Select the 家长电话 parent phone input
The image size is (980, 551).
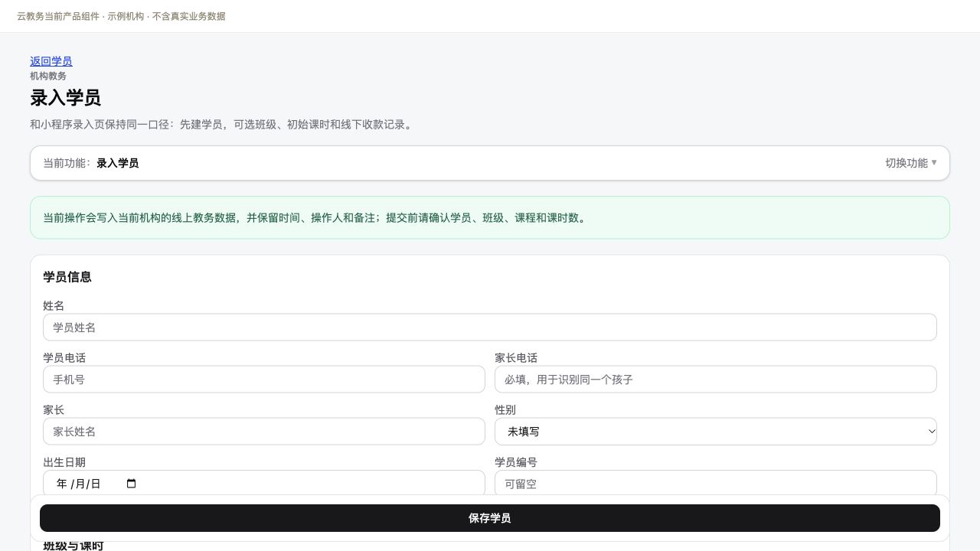click(716, 380)
